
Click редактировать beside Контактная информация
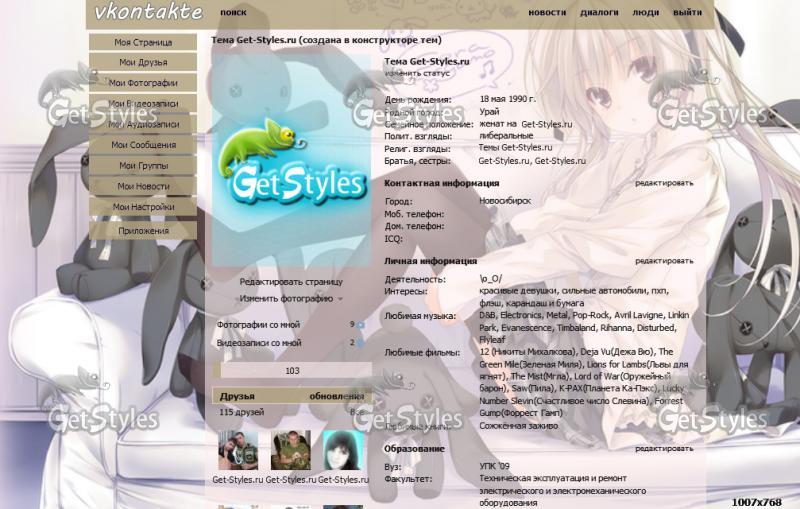[x=664, y=183]
